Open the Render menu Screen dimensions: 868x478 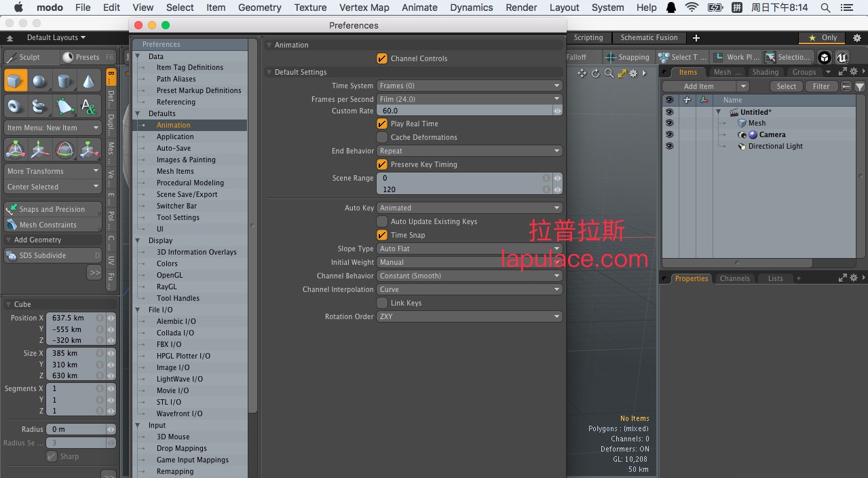[521, 7]
